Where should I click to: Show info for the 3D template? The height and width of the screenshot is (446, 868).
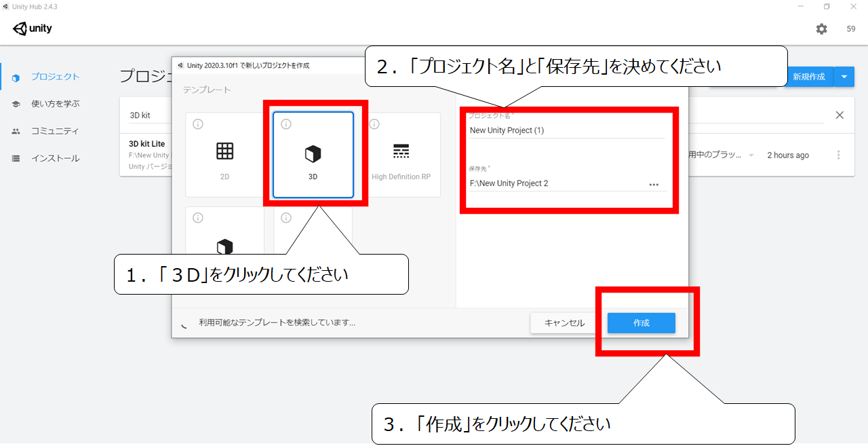286,124
